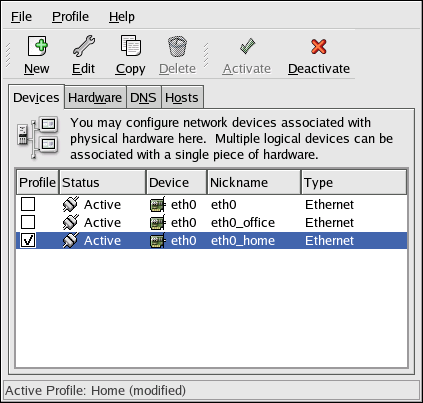Click the Edit wrench icon
423x403 pixels.
(x=84, y=46)
